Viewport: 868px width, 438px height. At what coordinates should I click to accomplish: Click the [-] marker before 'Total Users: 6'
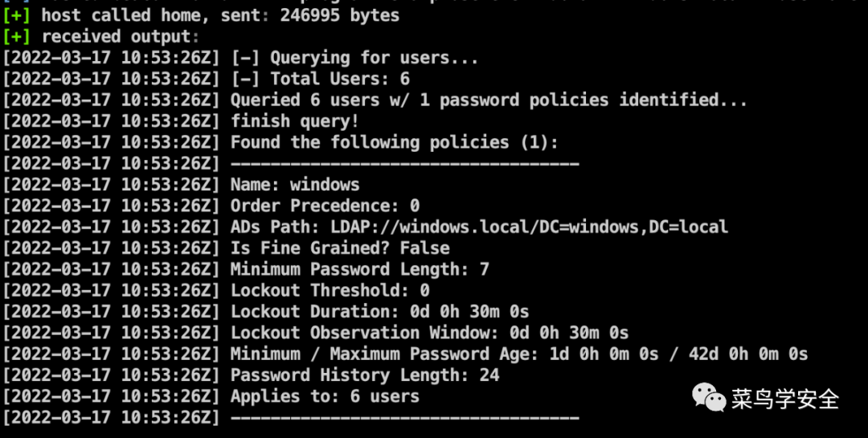(244, 79)
